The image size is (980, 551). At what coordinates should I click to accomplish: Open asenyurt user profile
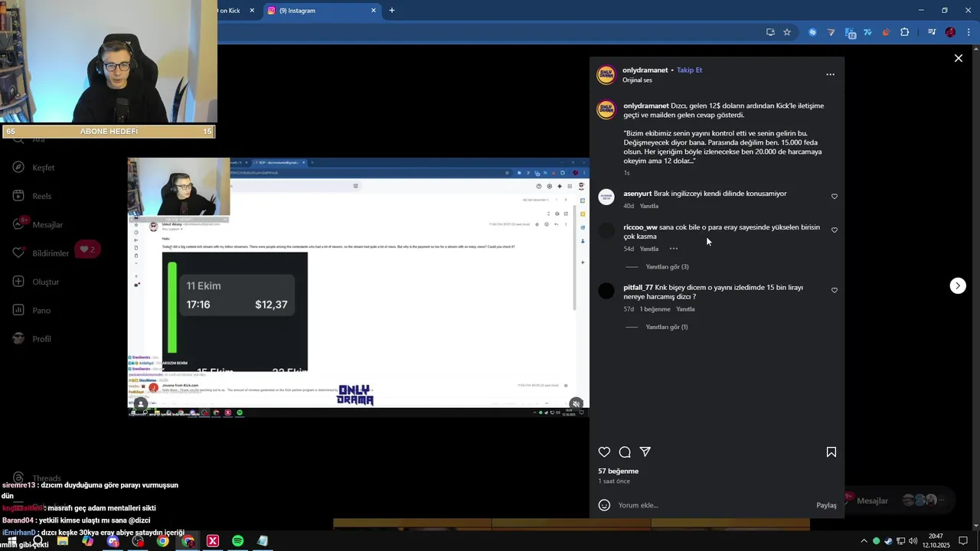pos(637,194)
